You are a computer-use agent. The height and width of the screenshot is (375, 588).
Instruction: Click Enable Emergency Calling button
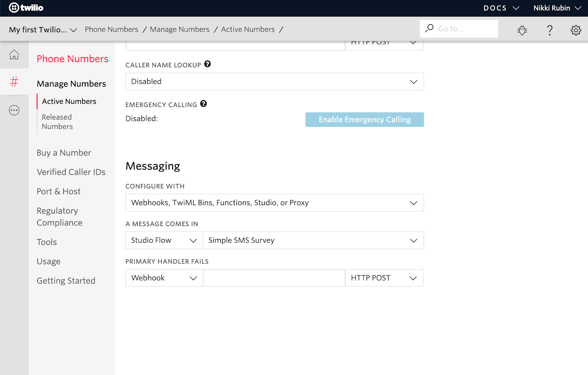pos(365,119)
